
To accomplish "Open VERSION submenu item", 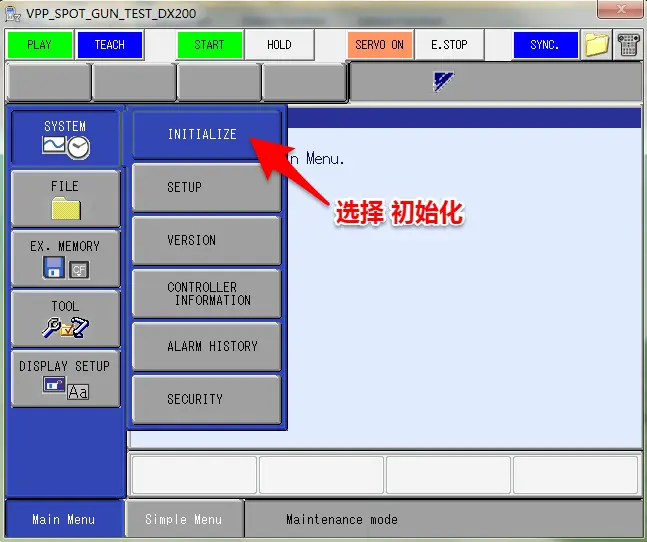I will click(206, 240).
